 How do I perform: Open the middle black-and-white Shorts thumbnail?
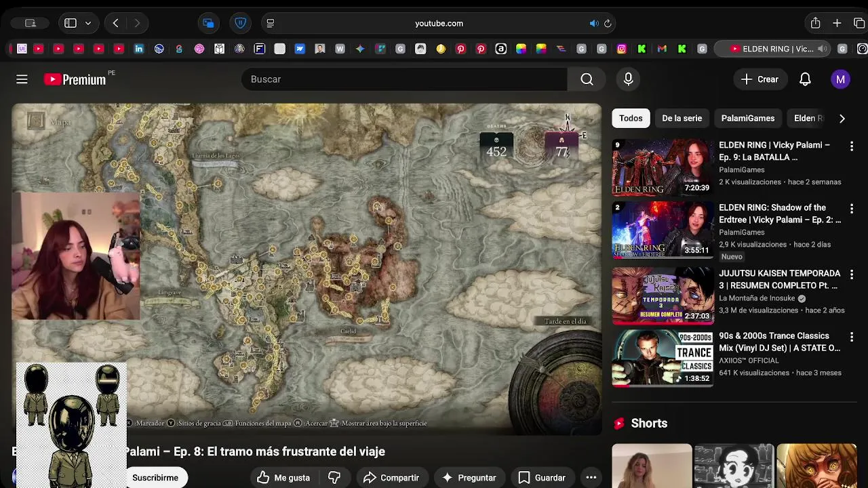pyautogui.click(x=734, y=466)
